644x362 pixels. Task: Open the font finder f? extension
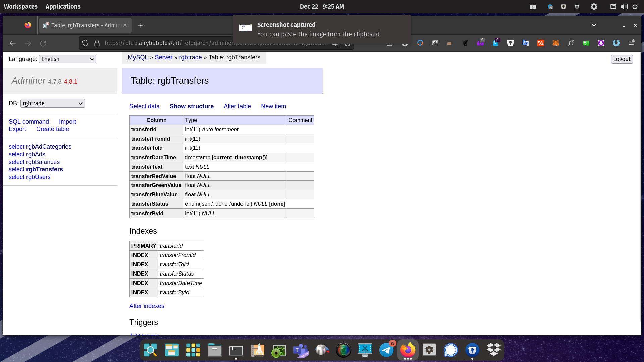[571, 43]
